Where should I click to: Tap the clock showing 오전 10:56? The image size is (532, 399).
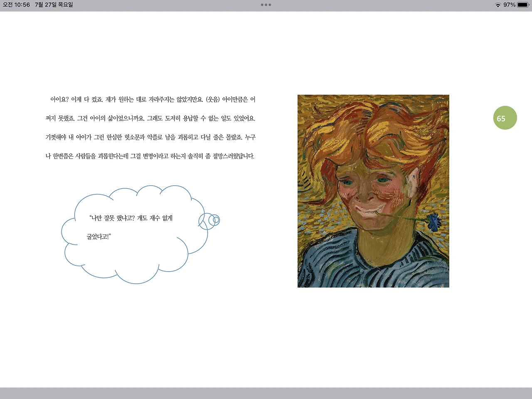(16, 5)
